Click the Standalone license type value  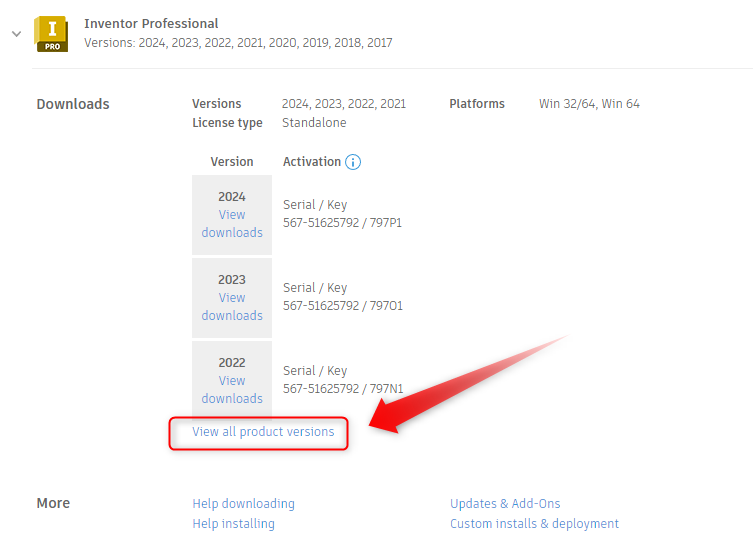coord(314,123)
